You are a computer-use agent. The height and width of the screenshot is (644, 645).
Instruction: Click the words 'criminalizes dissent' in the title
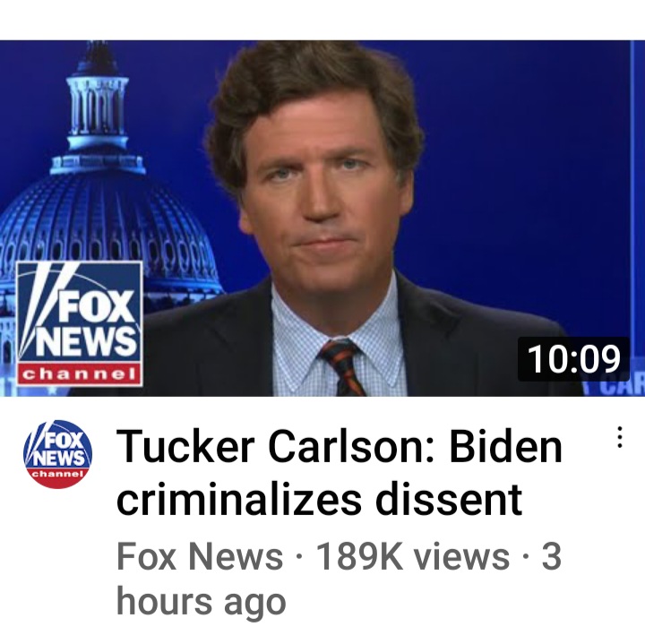tap(320, 499)
